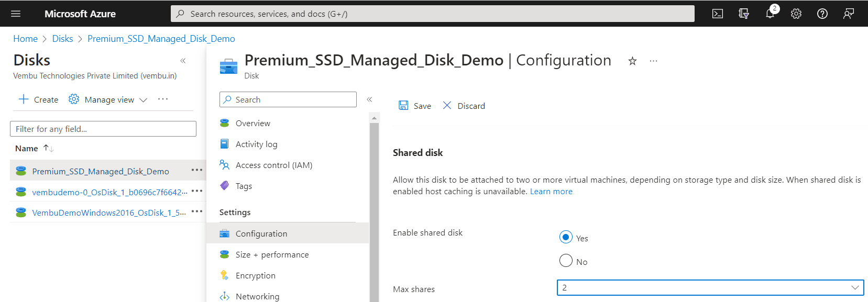The height and width of the screenshot is (302, 868).
Task: Open the Learn more link
Action: tap(551, 192)
